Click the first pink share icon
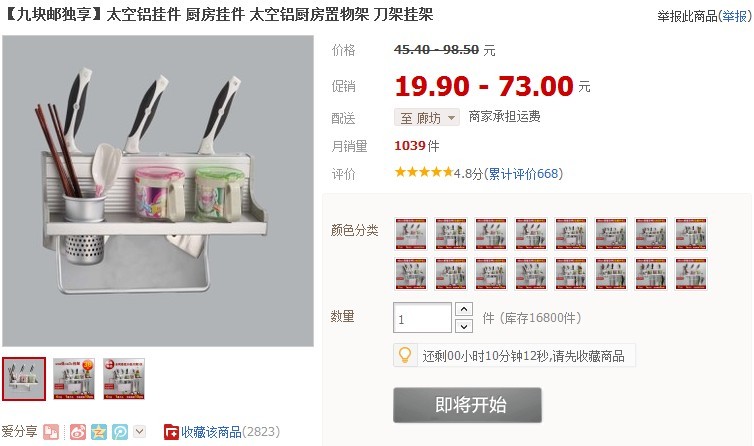 pyautogui.click(x=51, y=432)
